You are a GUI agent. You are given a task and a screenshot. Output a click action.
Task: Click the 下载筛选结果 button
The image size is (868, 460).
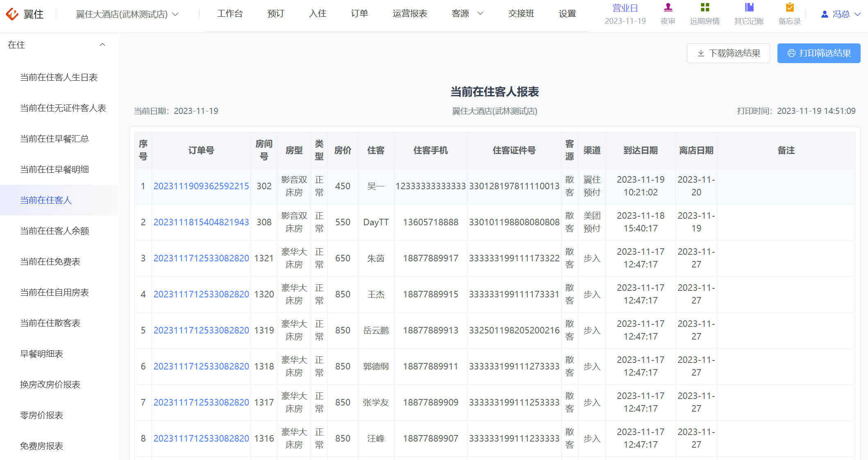(x=728, y=53)
